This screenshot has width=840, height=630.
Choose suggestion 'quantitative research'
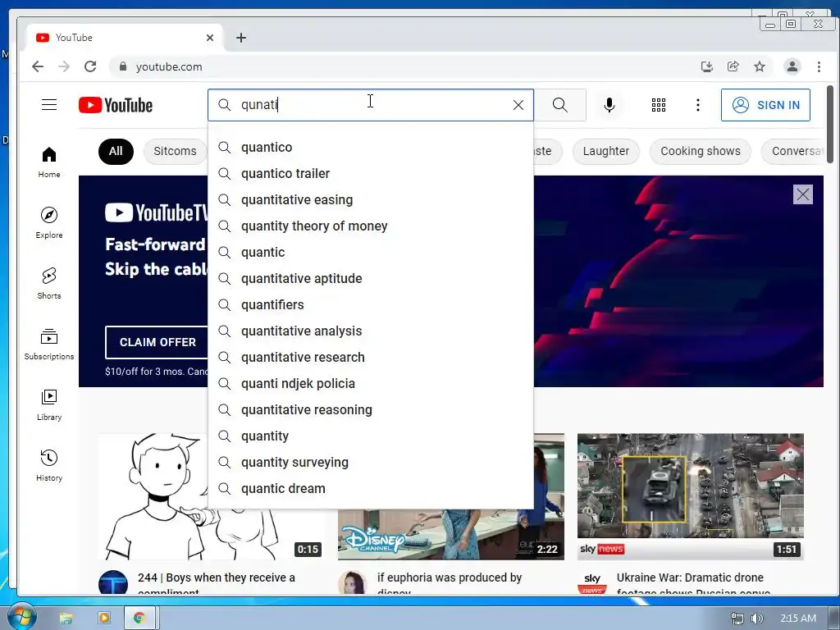tap(371, 358)
